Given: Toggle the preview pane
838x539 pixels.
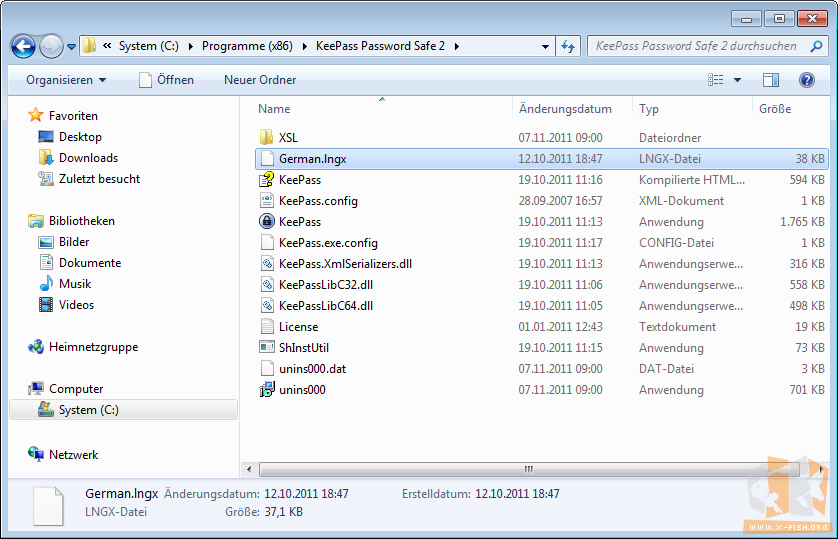Looking at the screenshot, I should pyautogui.click(x=771, y=80).
